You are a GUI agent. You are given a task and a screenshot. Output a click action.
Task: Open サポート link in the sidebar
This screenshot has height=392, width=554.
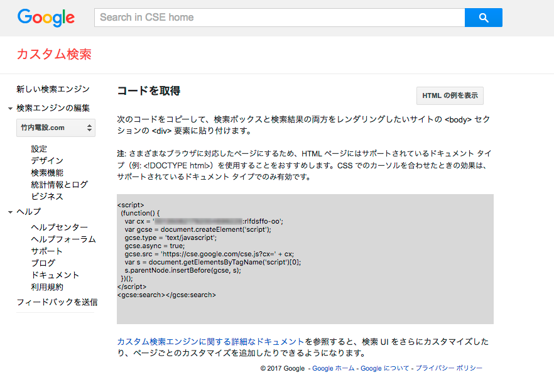pos(46,251)
